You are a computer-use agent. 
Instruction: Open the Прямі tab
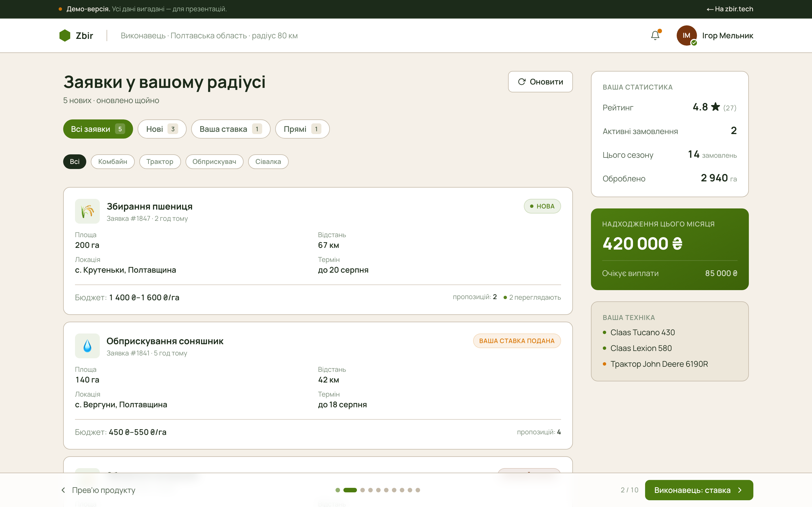point(302,129)
